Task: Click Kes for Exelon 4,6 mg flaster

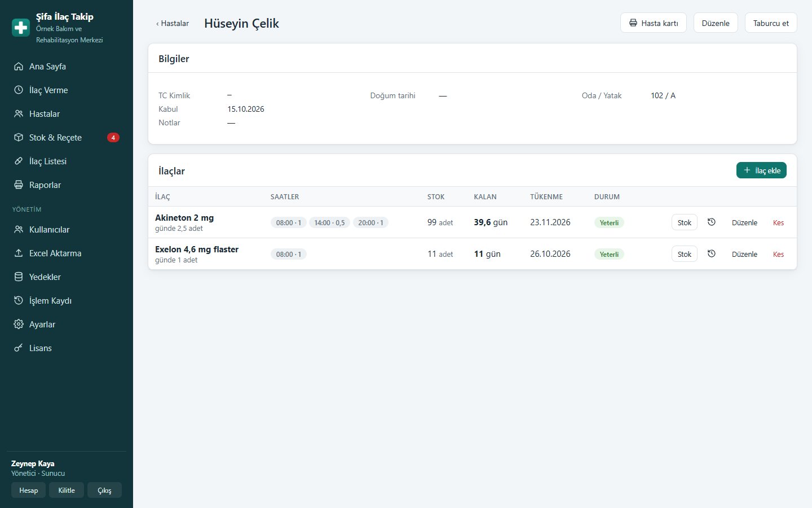Action: point(778,254)
